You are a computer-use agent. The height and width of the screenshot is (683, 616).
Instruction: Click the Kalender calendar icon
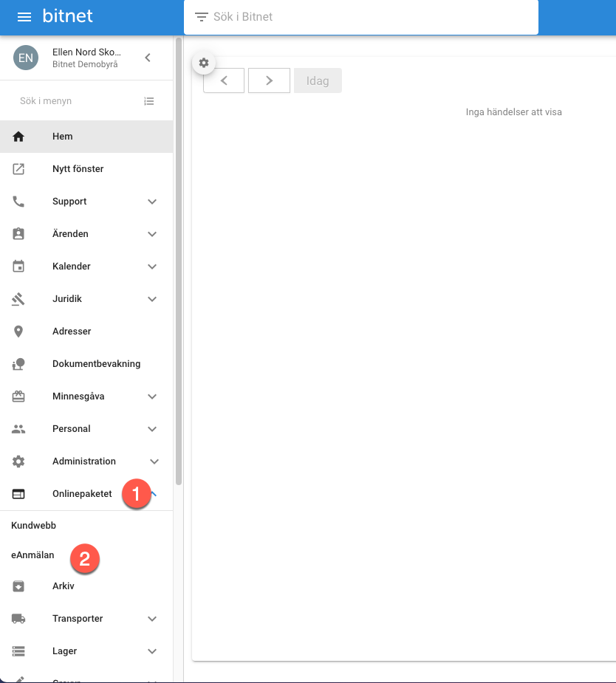[x=18, y=266]
